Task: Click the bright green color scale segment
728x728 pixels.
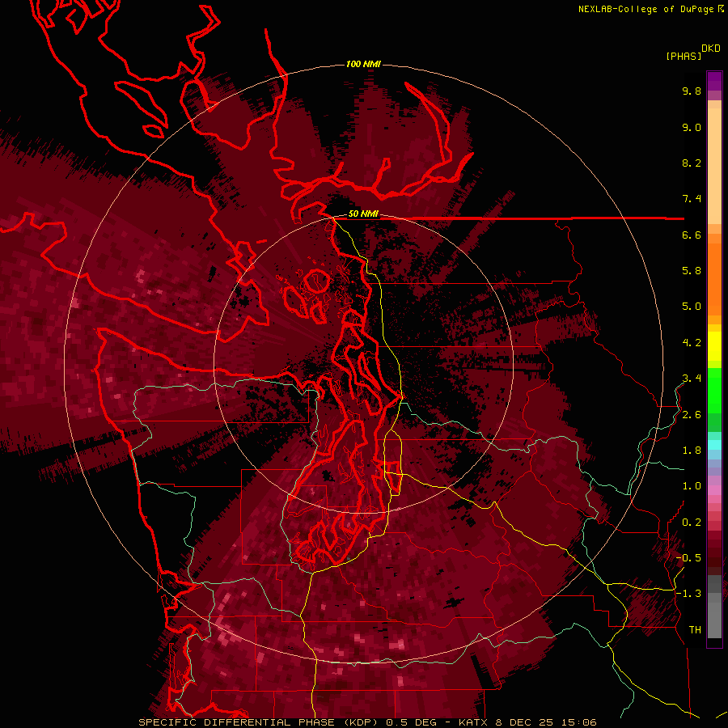Action: [714, 391]
